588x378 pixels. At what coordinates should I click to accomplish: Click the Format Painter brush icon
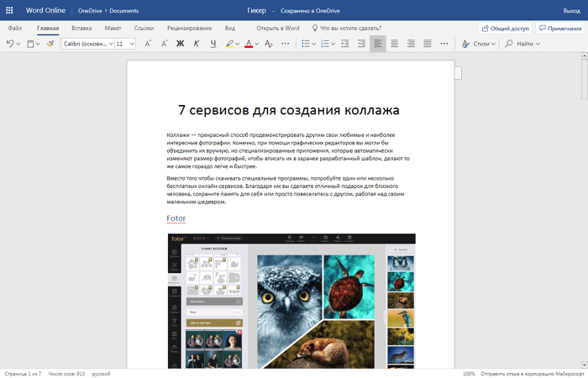tap(50, 43)
